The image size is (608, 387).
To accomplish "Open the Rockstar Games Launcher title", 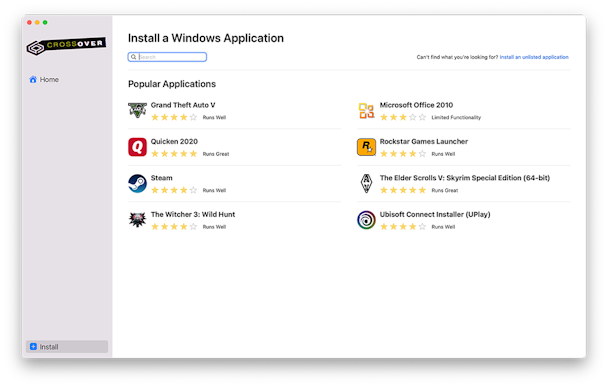I will [x=423, y=142].
